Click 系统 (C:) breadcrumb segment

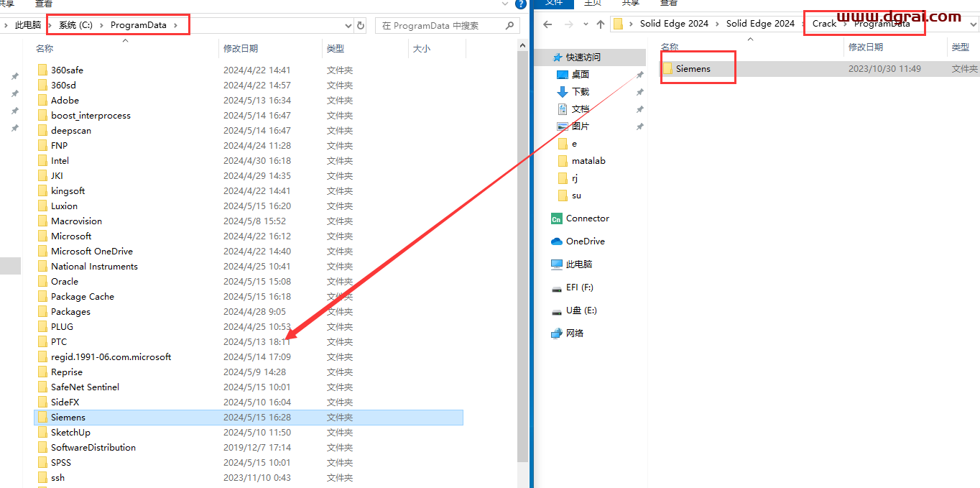pyautogui.click(x=76, y=25)
